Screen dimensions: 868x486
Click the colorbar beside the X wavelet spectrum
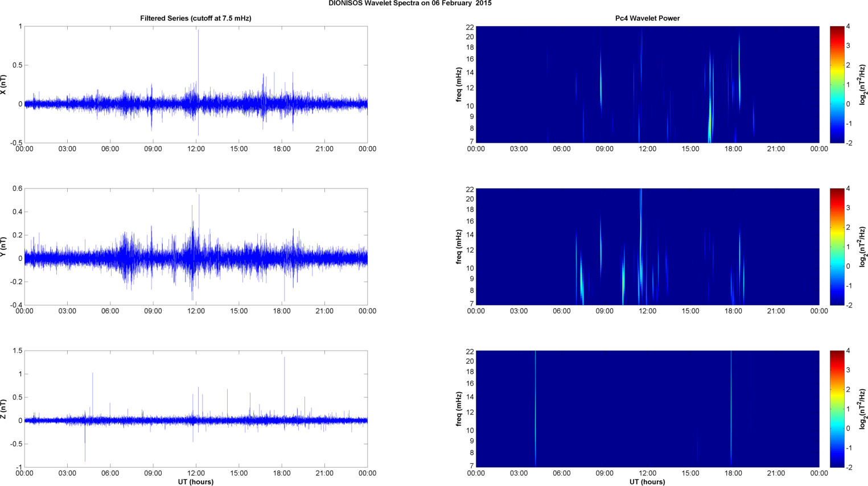pyautogui.click(x=837, y=84)
